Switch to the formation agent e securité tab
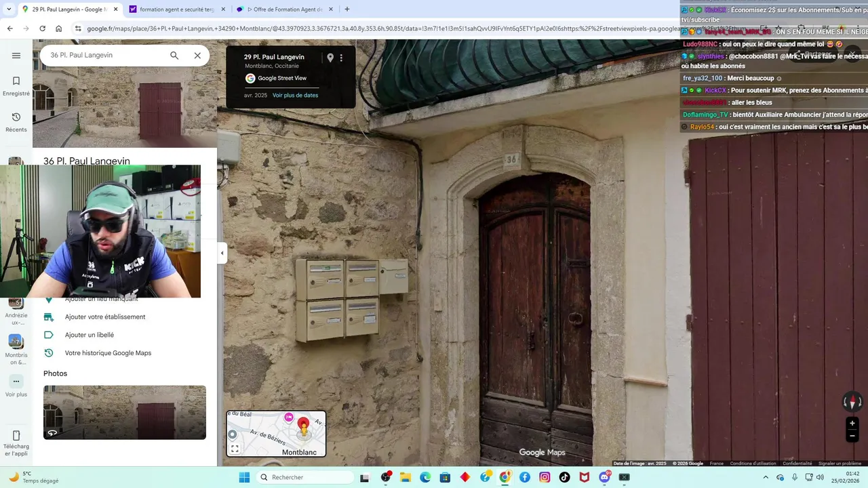This screenshot has height=488, width=868. [x=171, y=9]
